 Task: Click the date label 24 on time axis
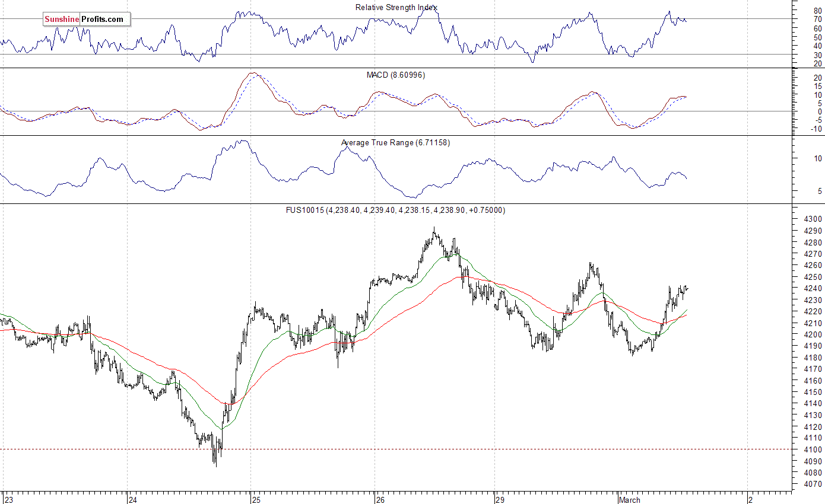point(133,500)
